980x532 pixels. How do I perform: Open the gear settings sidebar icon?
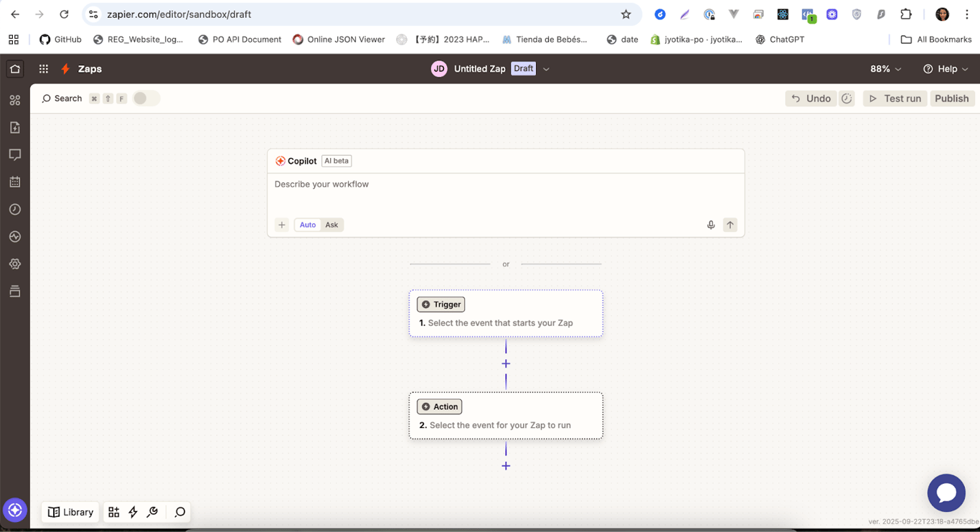point(15,264)
